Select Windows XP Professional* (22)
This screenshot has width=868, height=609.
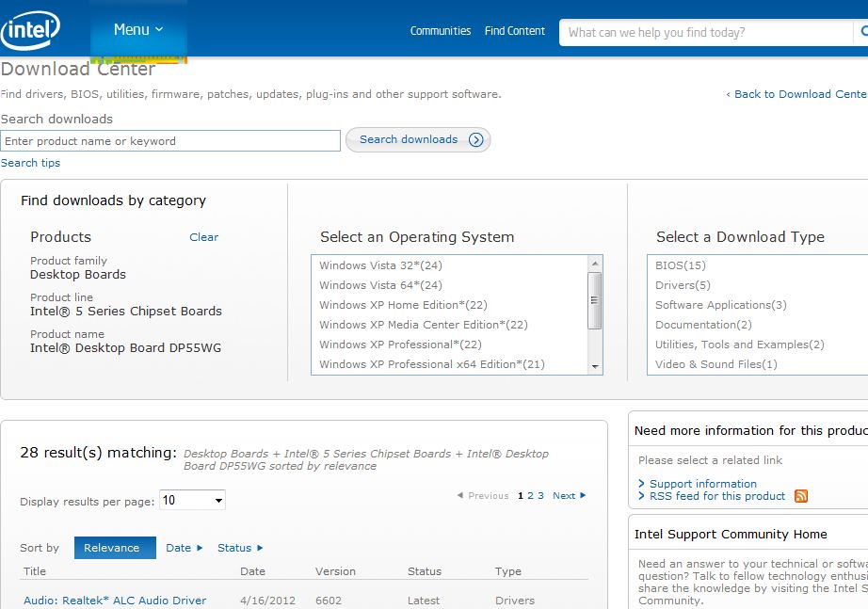tap(400, 345)
